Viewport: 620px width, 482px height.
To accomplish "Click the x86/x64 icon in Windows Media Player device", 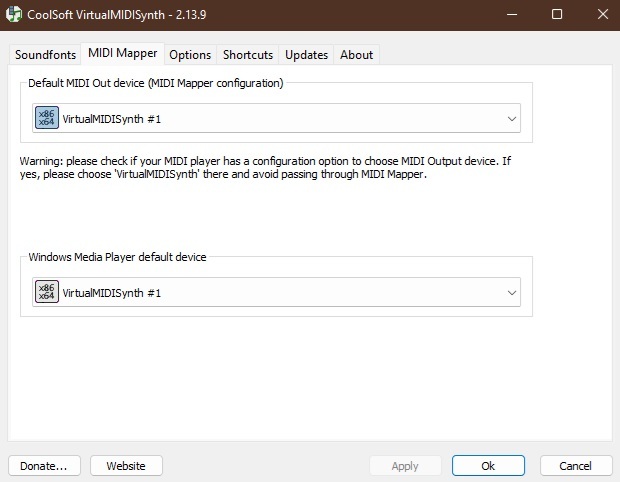I will 47,292.
